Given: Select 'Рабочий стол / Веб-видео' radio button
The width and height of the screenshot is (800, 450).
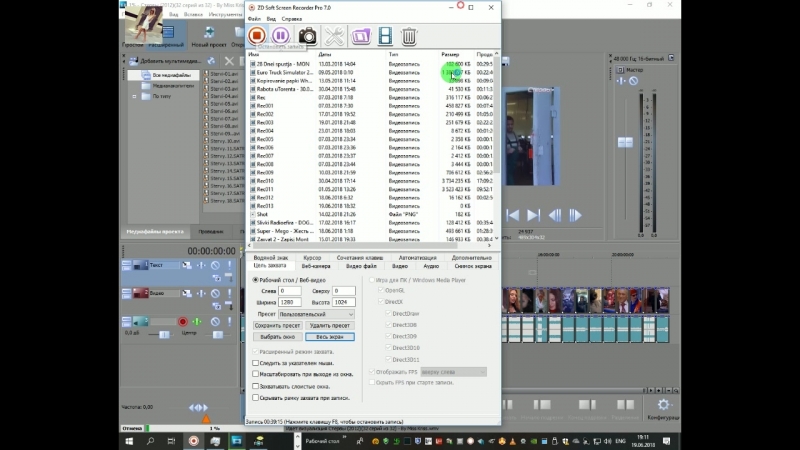Looking at the screenshot, I should (255, 280).
